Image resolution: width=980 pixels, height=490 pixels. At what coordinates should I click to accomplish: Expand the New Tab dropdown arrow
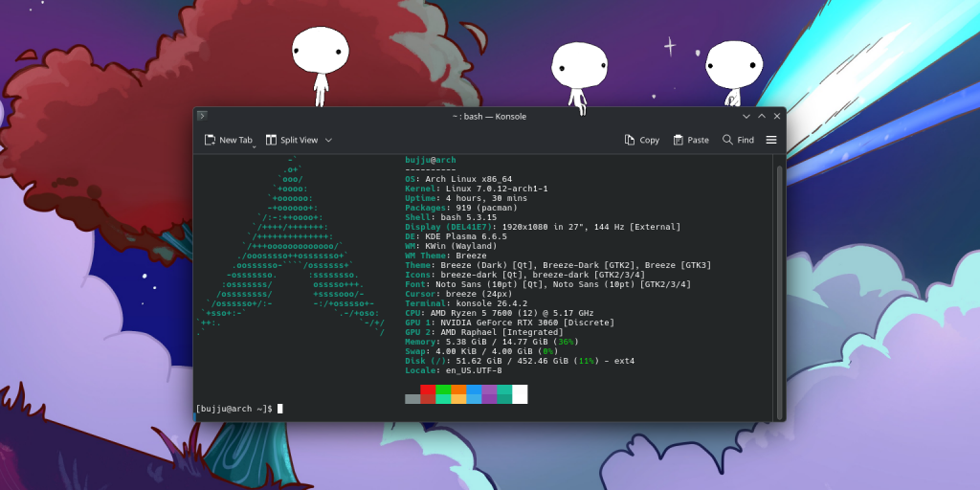255,145
